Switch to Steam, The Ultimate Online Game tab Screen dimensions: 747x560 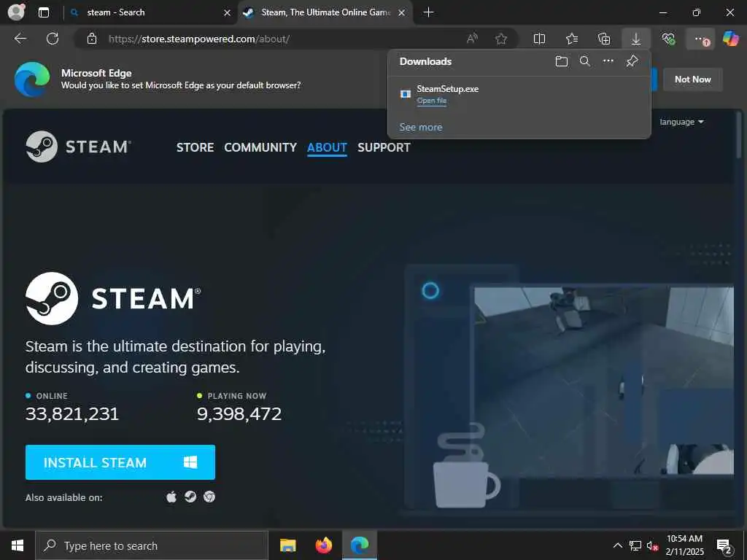point(325,12)
